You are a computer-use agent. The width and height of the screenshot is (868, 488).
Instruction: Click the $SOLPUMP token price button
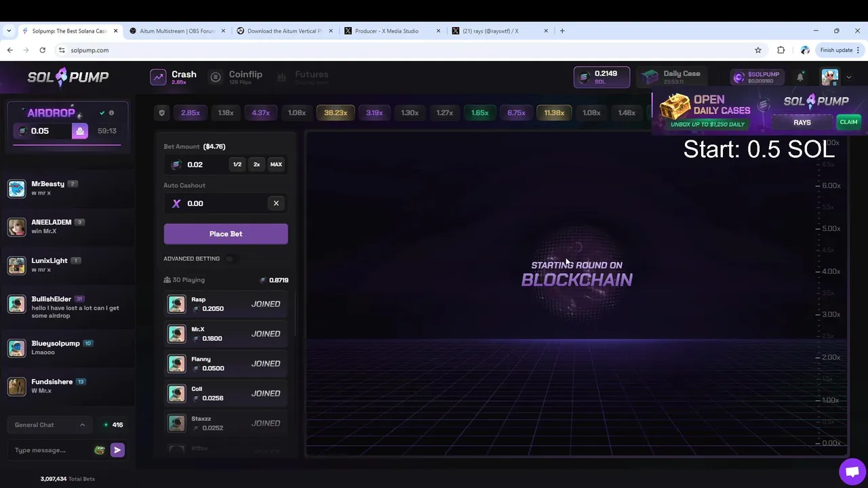pos(757,77)
